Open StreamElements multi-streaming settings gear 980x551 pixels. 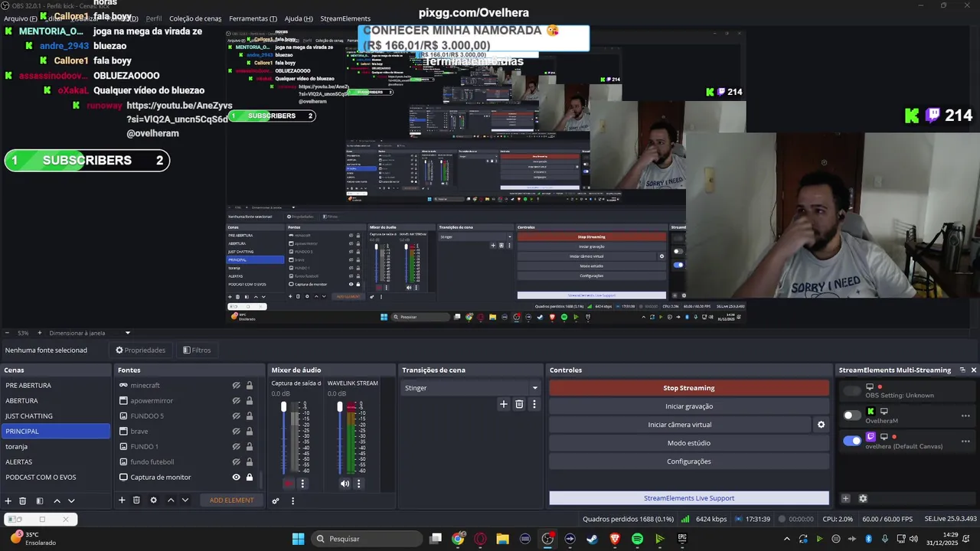coord(863,498)
